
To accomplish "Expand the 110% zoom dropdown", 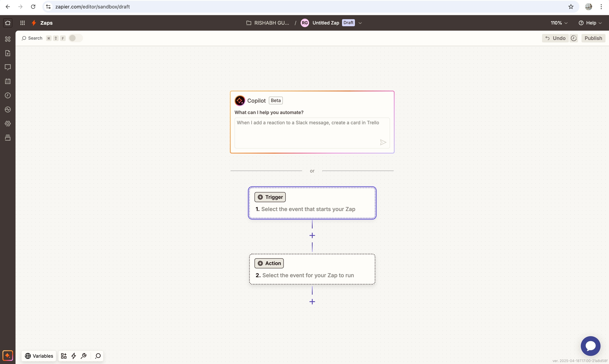I will tap(559, 23).
